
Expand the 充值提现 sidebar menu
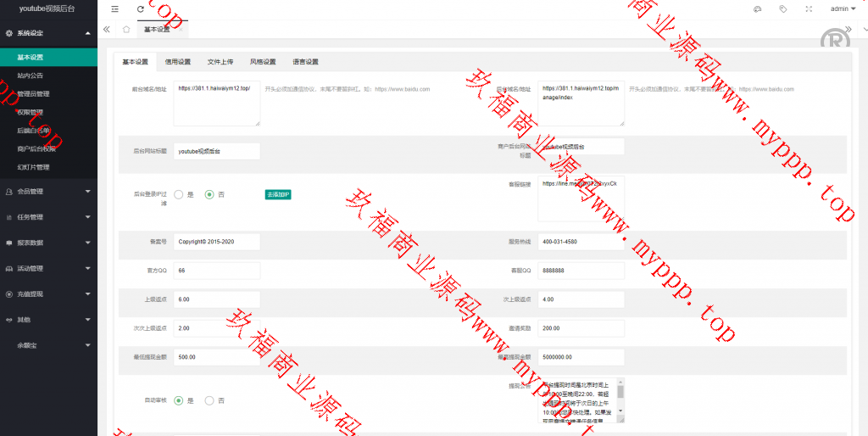(48, 294)
